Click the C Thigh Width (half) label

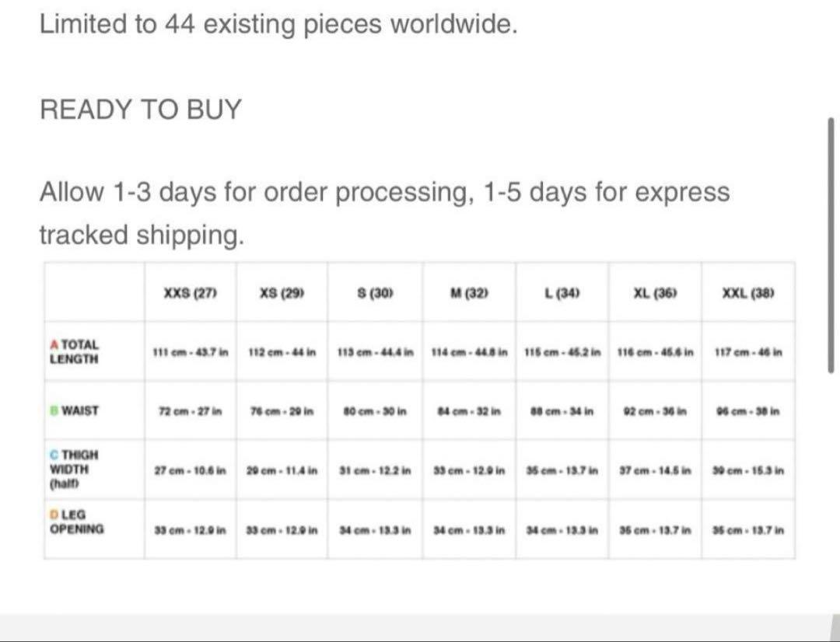point(75,469)
